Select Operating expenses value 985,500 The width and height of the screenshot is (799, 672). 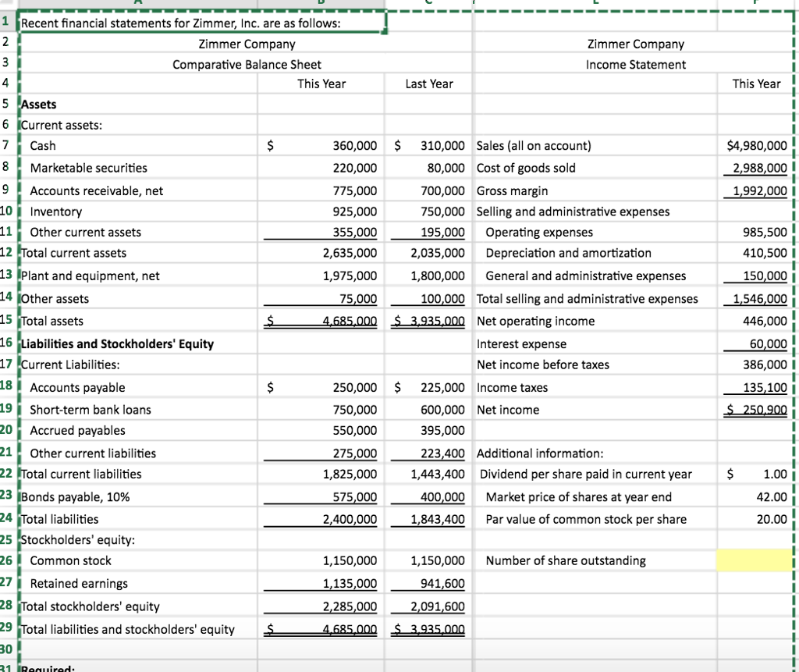click(x=765, y=233)
